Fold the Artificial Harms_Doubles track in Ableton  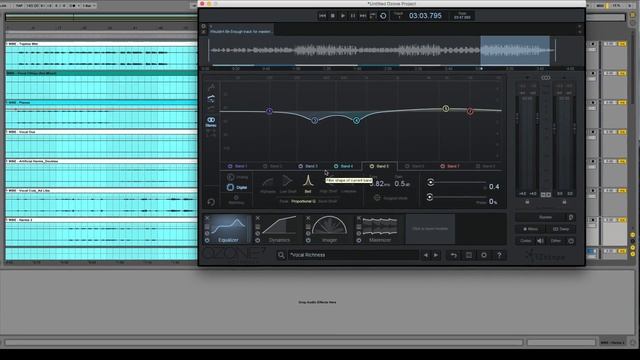click(7, 161)
